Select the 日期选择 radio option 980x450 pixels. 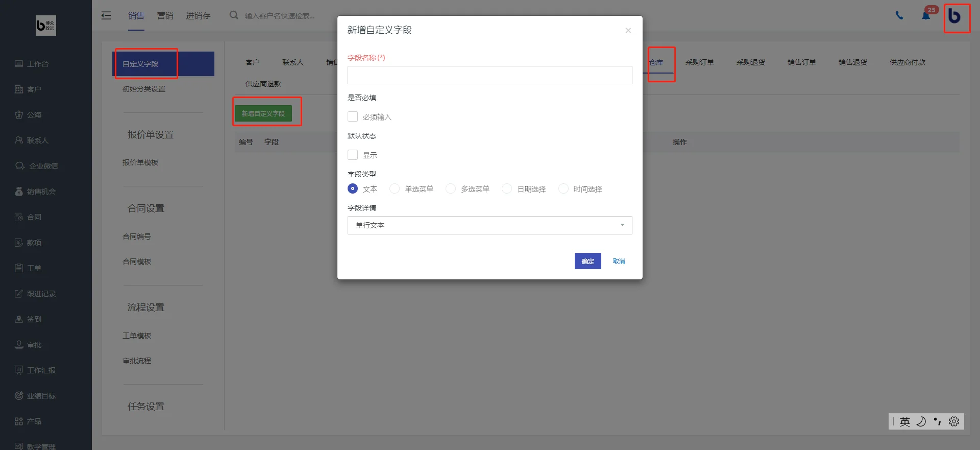pos(507,188)
